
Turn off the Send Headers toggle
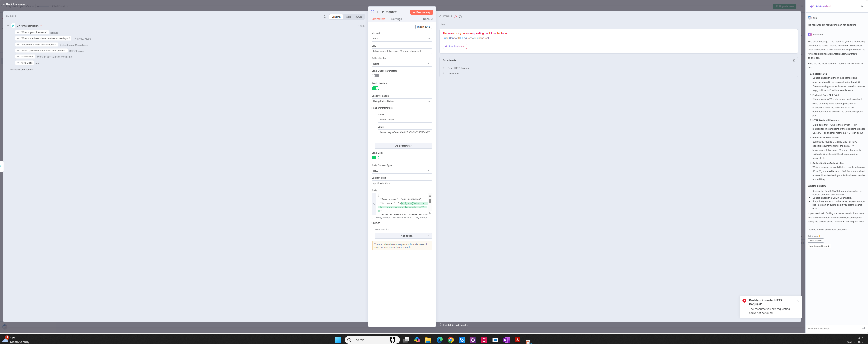[x=375, y=88]
